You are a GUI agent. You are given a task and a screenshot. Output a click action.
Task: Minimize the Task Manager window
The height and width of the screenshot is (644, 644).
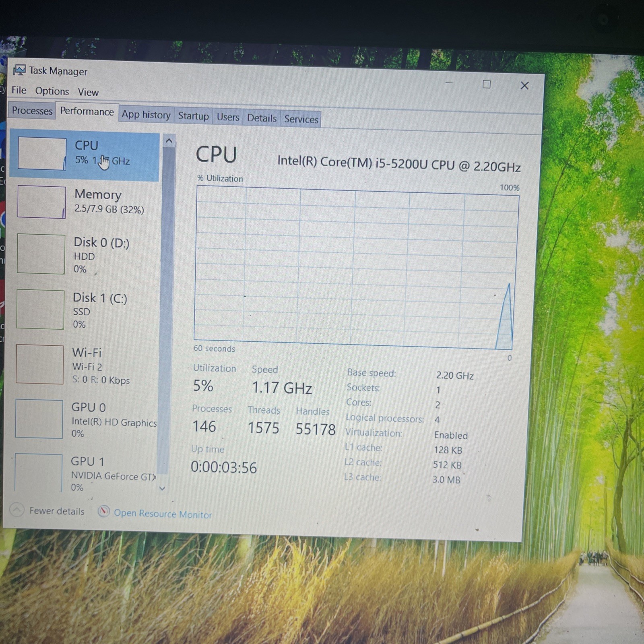(x=450, y=83)
